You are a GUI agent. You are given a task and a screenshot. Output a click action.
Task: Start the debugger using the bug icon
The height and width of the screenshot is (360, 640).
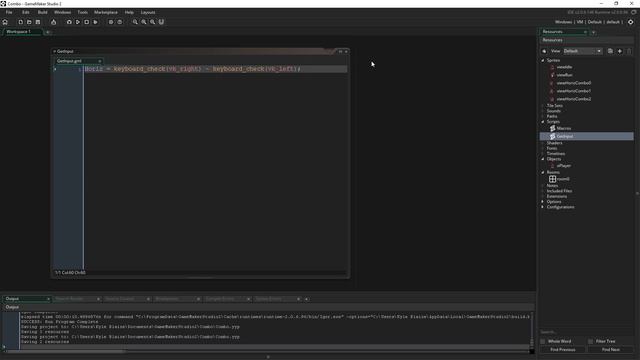click(69, 22)
